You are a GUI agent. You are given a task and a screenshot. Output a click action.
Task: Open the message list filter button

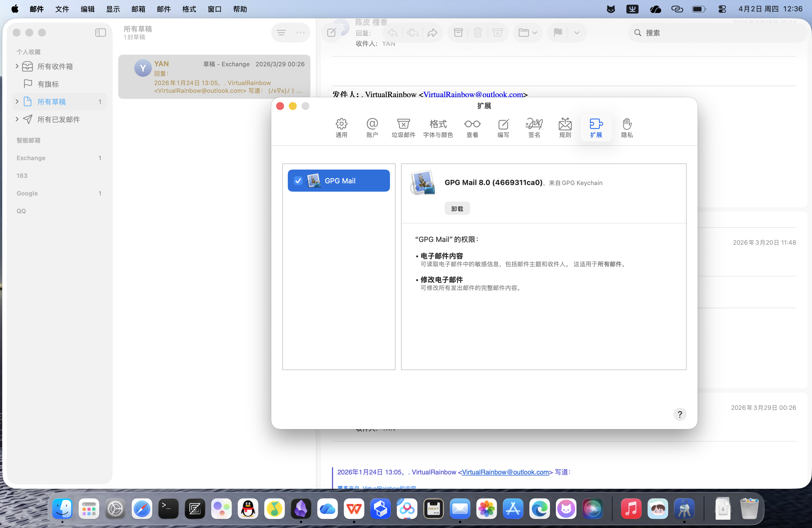(281, 33)
